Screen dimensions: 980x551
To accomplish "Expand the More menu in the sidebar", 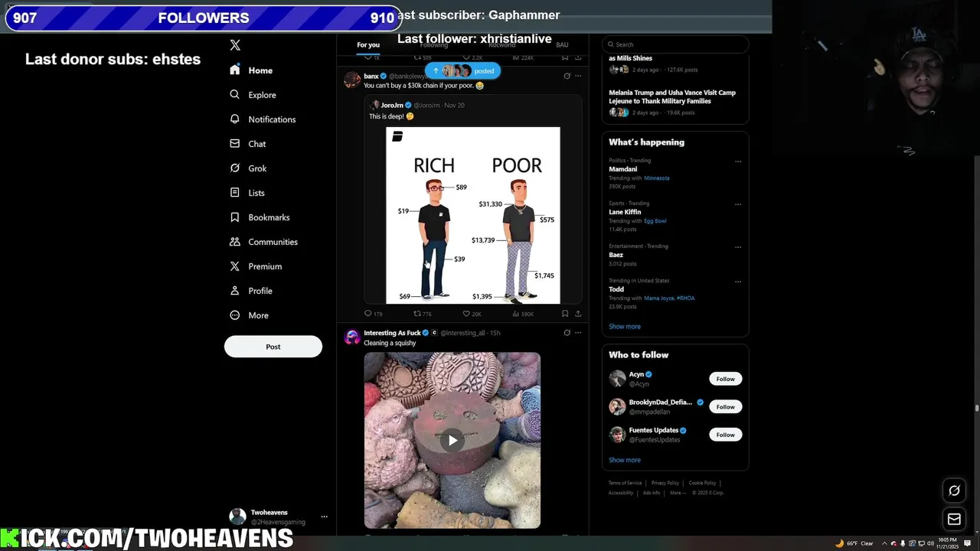I will point(249,315).
